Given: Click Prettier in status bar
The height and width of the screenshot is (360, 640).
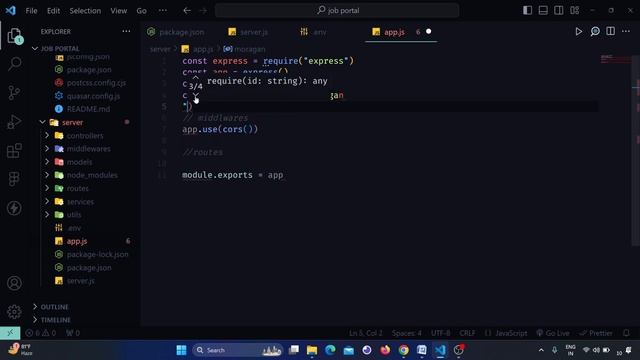Looking at the screenshot, I should tap(596, 333).
